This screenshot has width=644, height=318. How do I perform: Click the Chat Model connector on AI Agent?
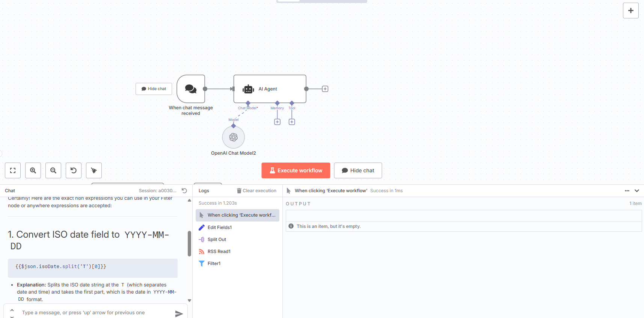coord(248,103)
